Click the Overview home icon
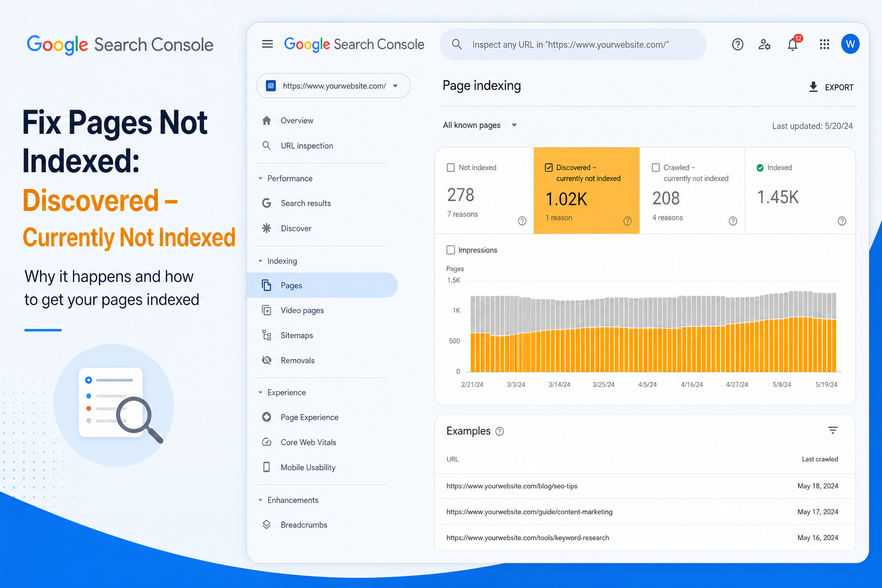 tap(266, 121)
